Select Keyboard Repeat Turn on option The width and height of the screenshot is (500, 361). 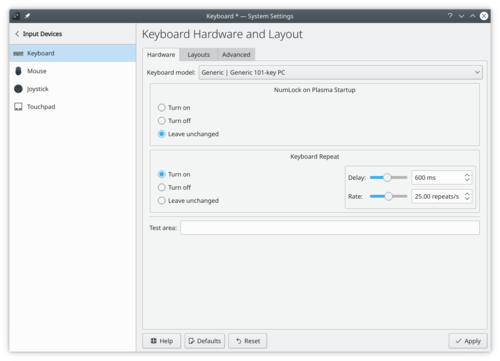click(162, 174)
